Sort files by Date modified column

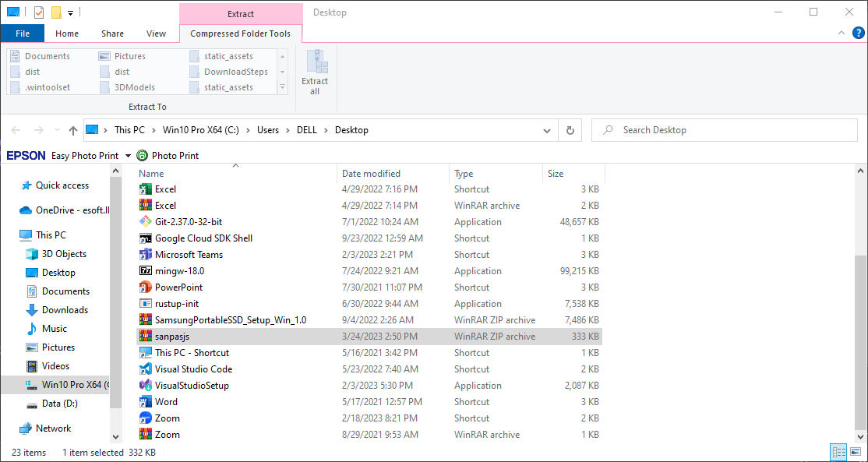371,174
